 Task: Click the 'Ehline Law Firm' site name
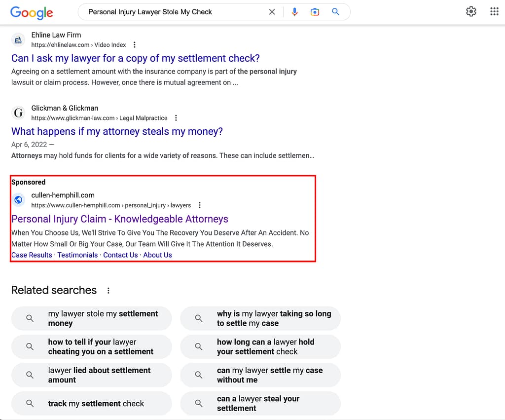[56, 35]
